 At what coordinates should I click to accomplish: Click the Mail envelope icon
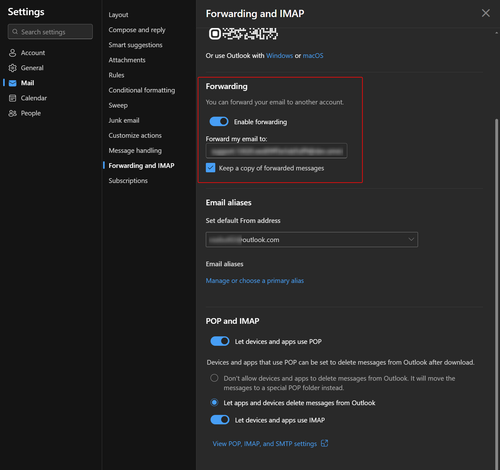pos(12,83)
